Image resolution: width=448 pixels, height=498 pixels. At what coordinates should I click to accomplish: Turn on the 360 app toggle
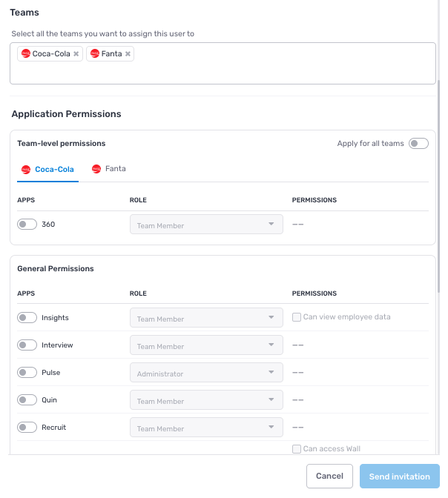[27, 225]
